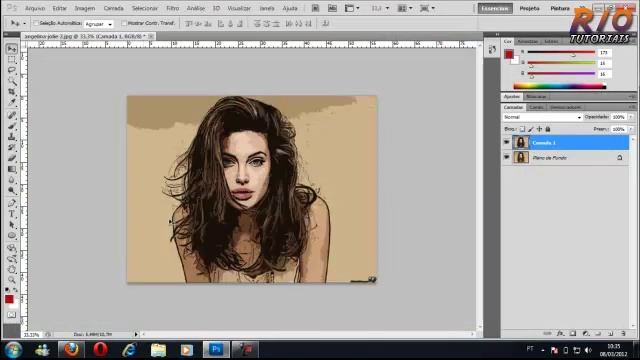Click the foreground color swatch in toolbox

pos(9,299)
